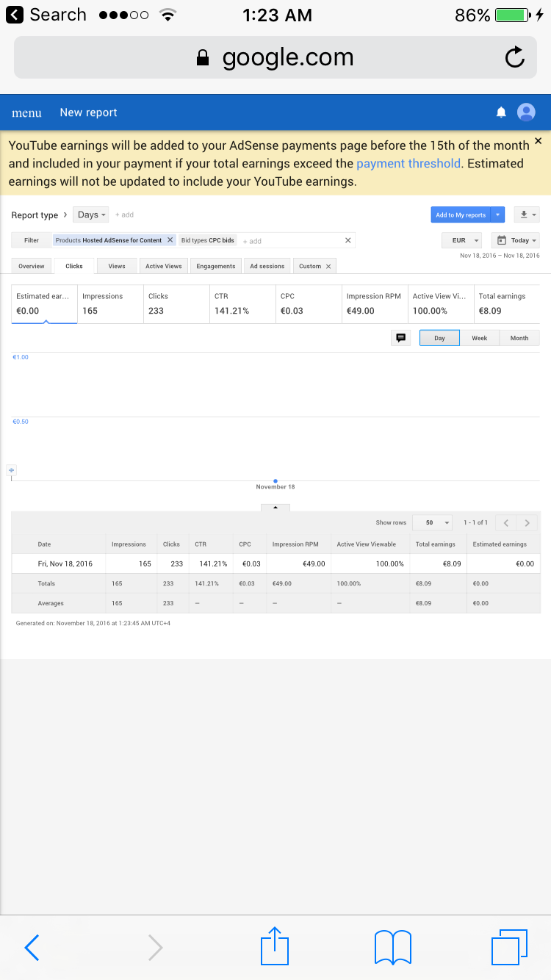Open the account profile avatar

526,112
